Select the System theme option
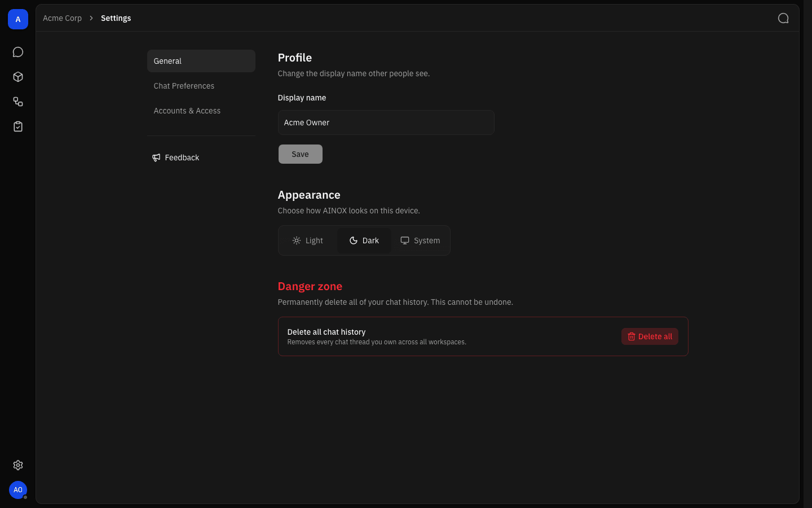The image size is (812, 508). click(x=420, y=240)
